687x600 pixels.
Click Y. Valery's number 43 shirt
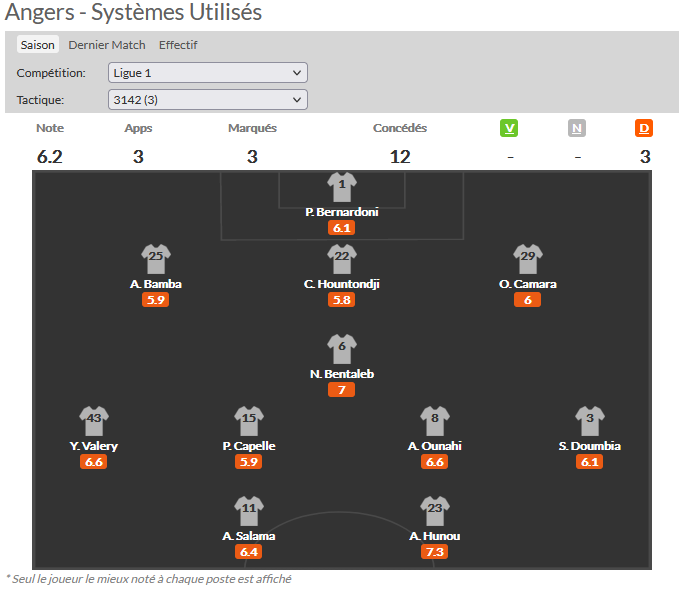(94, 420)
